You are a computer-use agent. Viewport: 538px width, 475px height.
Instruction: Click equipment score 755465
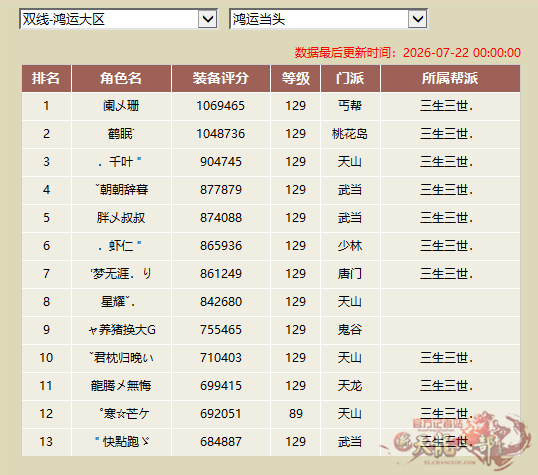pyautogui.click(x=221, y=330)
